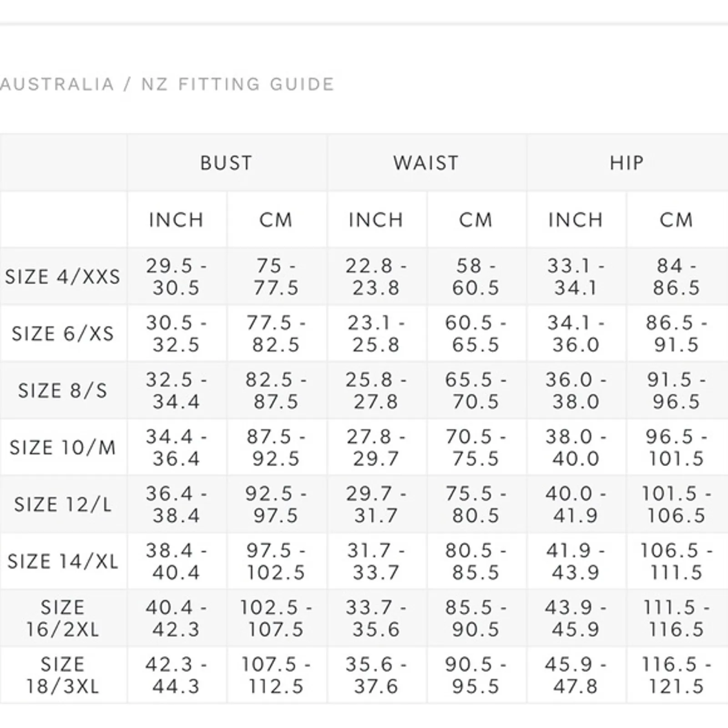Click the Australia / NZ Fitting Guide heading
The height and width of the screenshot is (728, 728).
click(167, 85)
